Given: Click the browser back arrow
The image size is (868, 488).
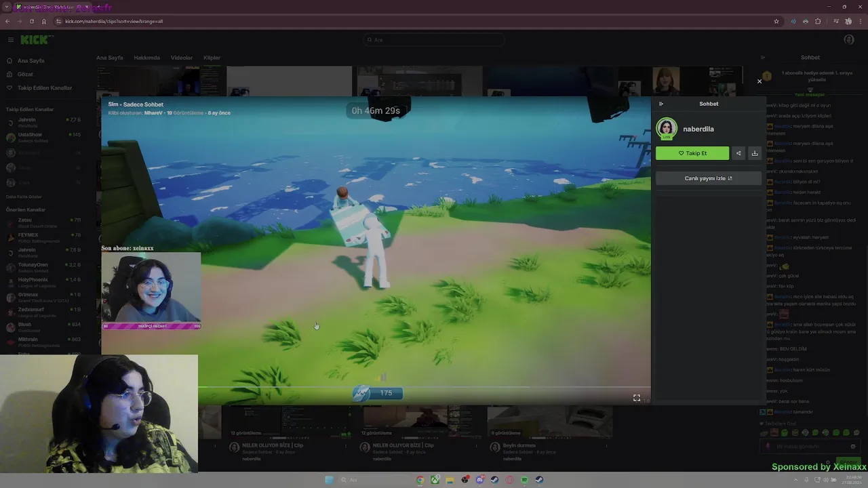Looking at the screenshot, I should 7,21.
